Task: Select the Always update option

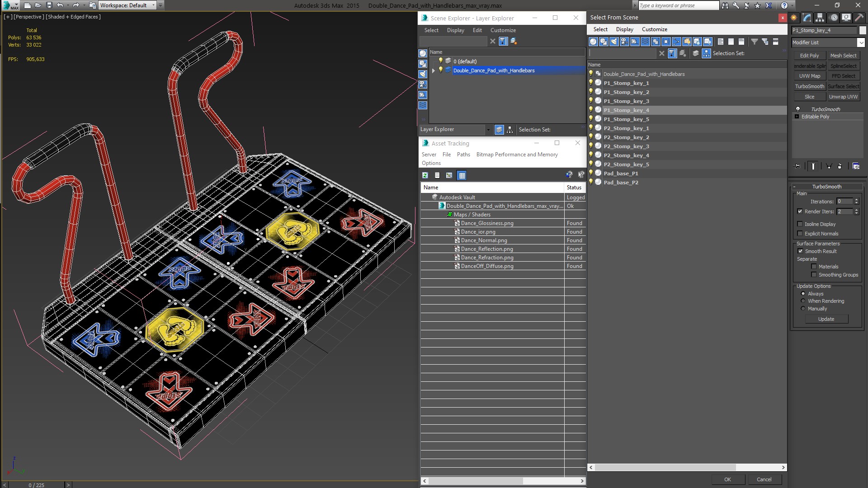Action: pyautogui.click(x=803, y=294)
